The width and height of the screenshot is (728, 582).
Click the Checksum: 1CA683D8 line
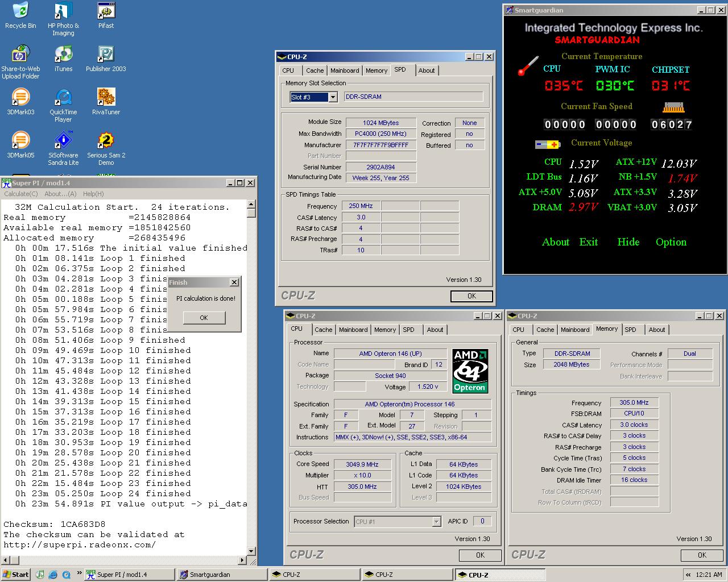click(55, 524)
